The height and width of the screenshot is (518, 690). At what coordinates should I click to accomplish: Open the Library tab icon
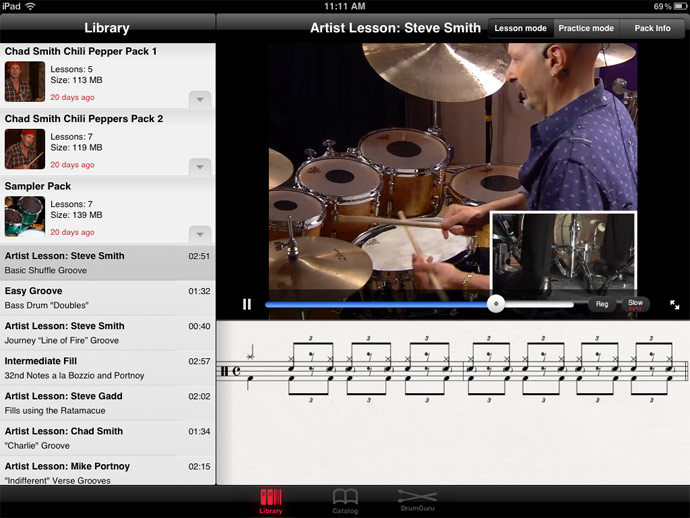(271, 501)
